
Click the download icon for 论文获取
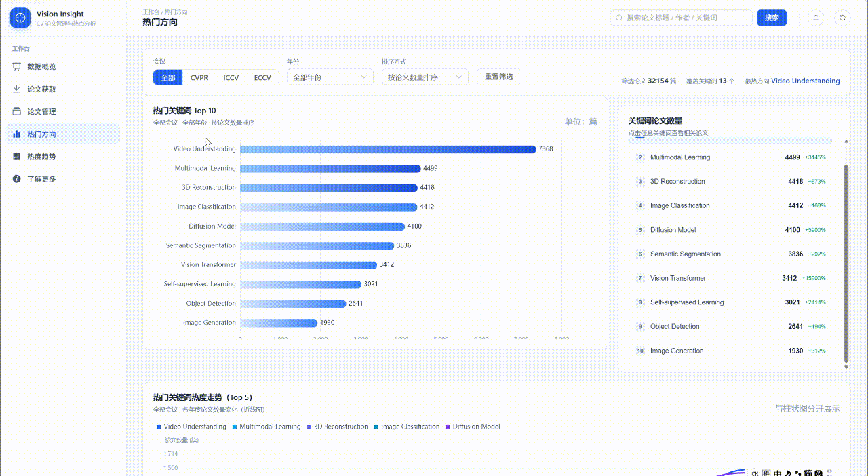pyautogui.click(x=16, y=89)
